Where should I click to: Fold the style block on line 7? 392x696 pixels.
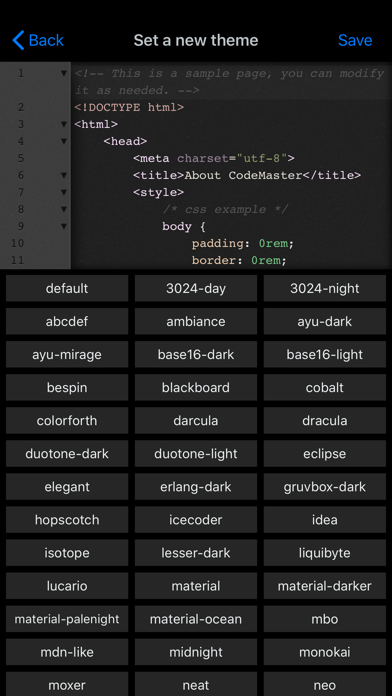pos(64,192)
